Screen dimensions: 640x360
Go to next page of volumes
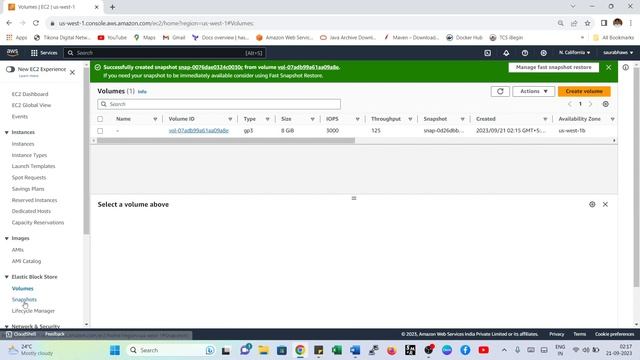coord(590,104)
